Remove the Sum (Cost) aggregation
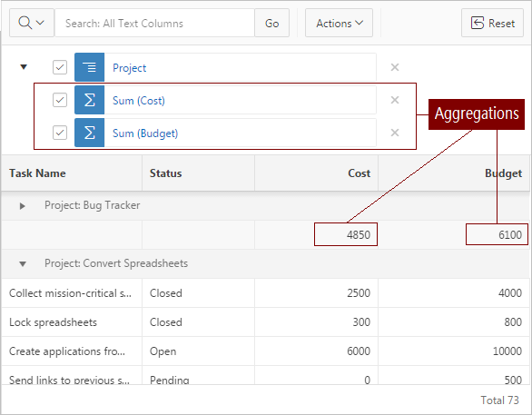The image size is (532, 415). click(395, 100)
